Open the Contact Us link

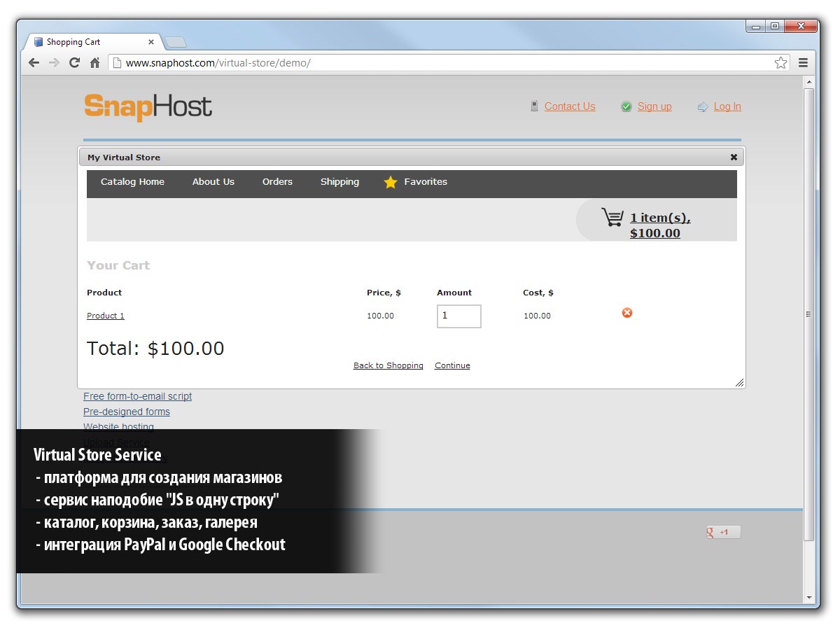[x=570, y=106]
